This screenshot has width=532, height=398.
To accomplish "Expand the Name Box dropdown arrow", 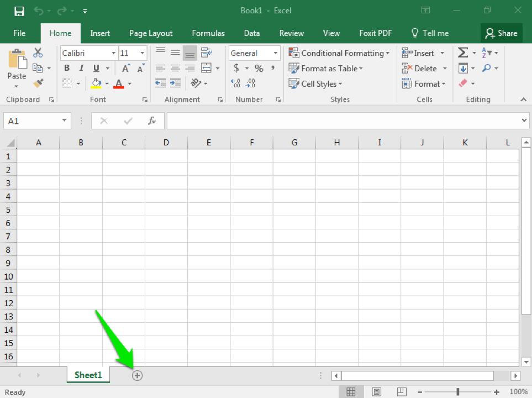I will [64, 121].
